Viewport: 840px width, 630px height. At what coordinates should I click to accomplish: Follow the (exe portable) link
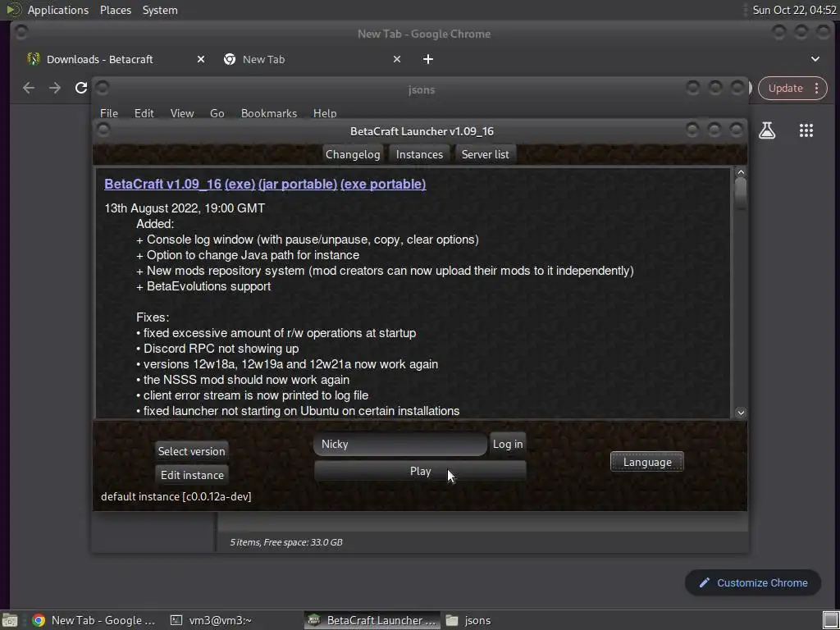click(383, 184)
